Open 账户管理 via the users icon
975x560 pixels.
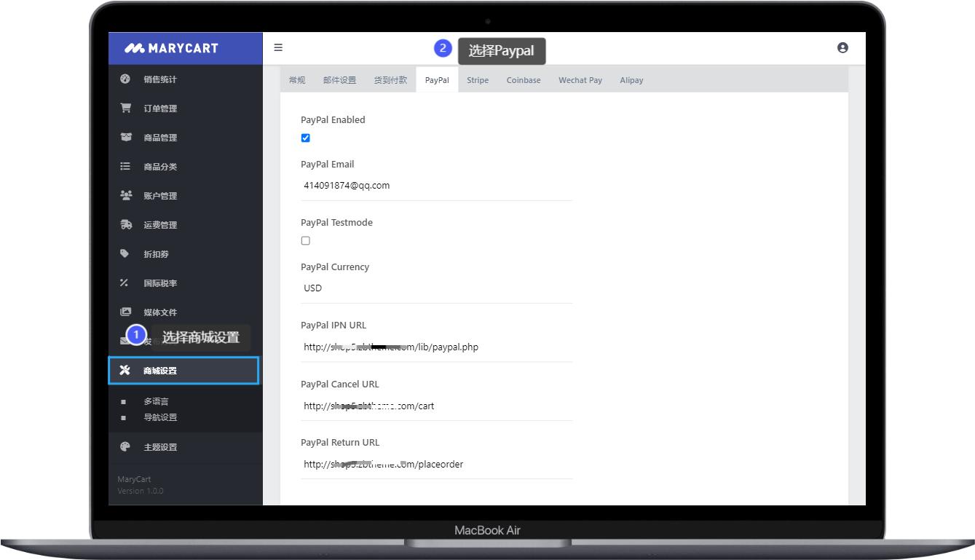pyautogui.click(x=125, y=196)
